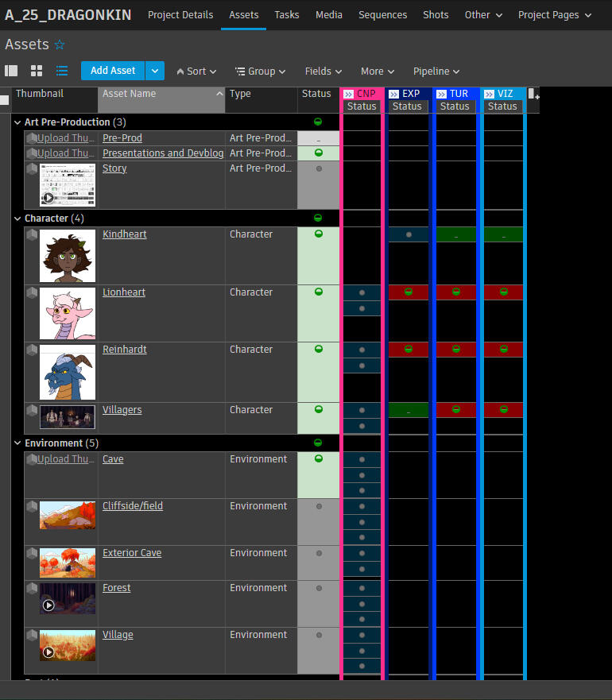
Task: Open the More dropdown
Action: [378, 72]
